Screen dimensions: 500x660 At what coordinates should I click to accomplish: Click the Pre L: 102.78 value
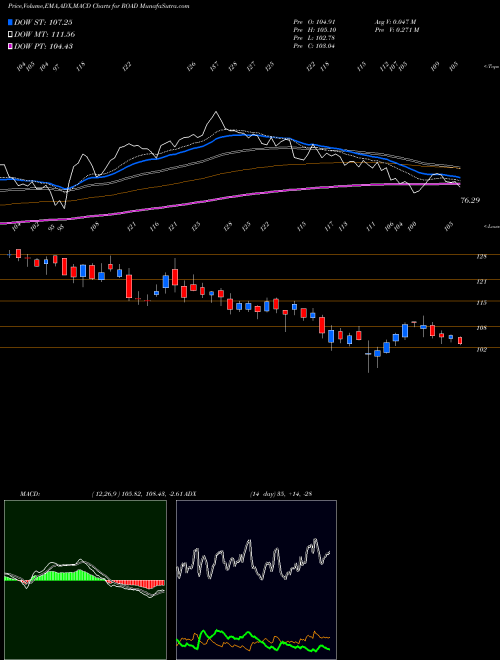314,38
